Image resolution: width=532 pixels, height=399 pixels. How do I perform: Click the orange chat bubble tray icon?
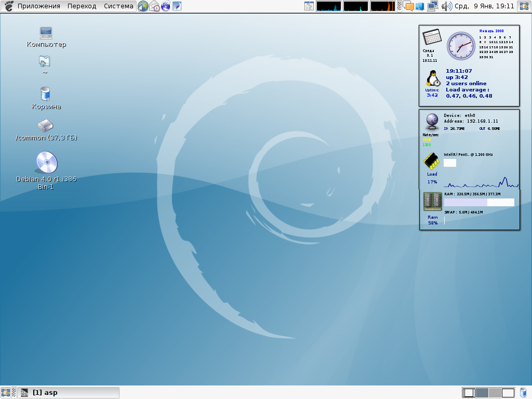point(409,6)
